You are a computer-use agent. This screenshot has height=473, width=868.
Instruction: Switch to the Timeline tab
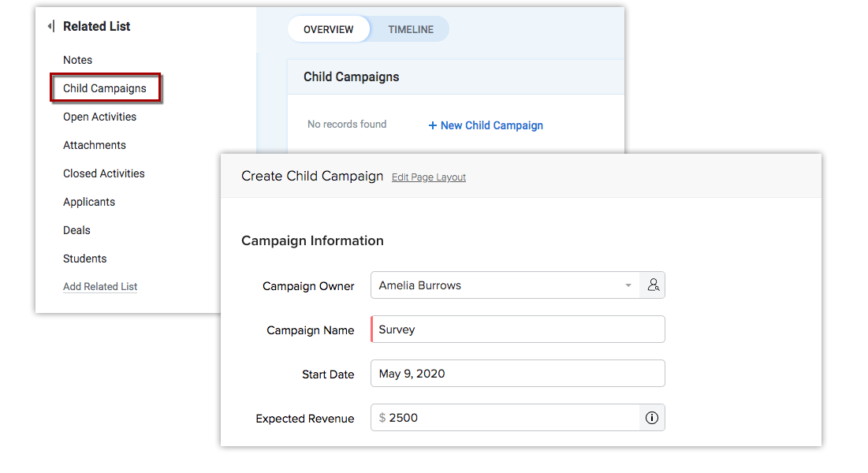pos(410,29)
